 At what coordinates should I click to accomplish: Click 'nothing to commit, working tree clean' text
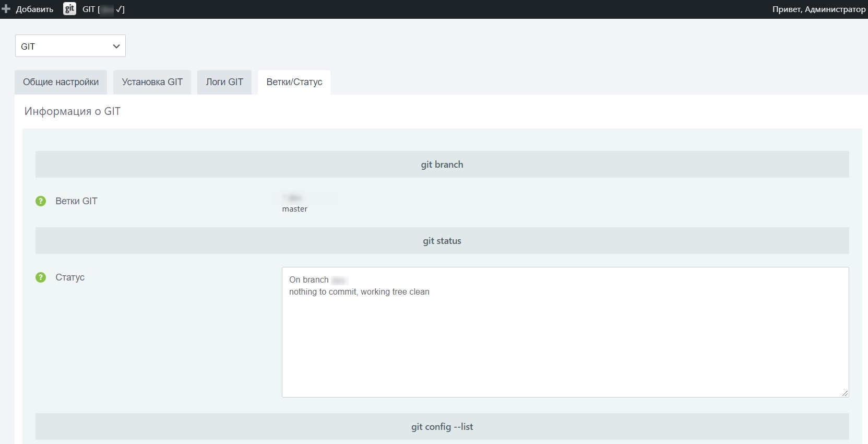359,292
